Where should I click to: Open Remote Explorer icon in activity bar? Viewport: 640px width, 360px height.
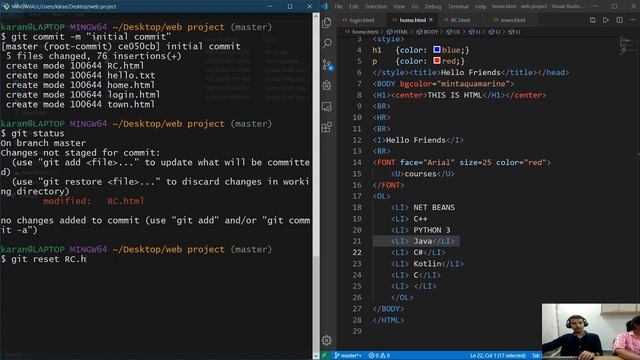click(x=327, y=107)
